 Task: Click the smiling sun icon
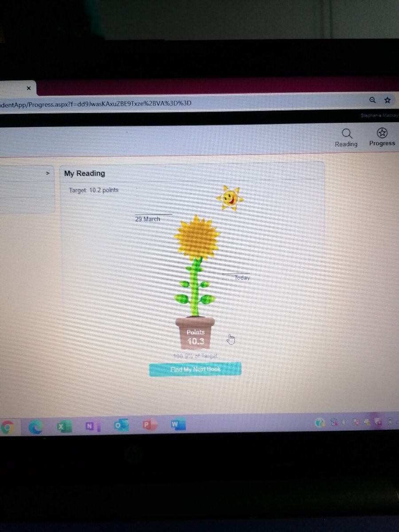[x=229, y=198]
